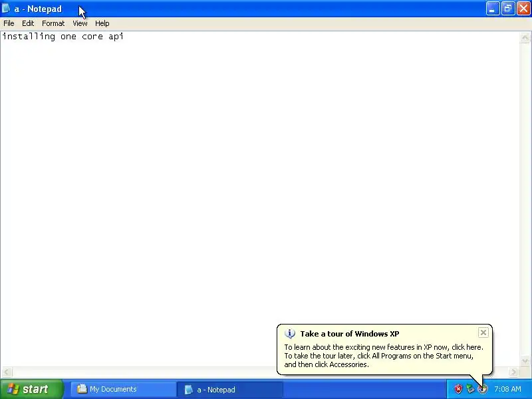The width and height of the screenshot is (532, 399).
Task: Click the vertical scrollbar up arrow
Action: 525,37
